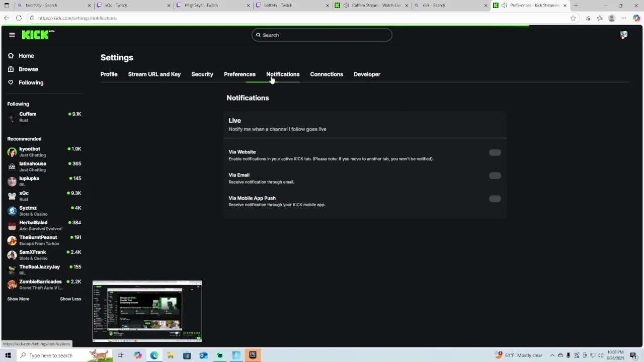Open HerbalSalad channel avatar
Viewport: 644px width, 362px height.
click(12, 226)
